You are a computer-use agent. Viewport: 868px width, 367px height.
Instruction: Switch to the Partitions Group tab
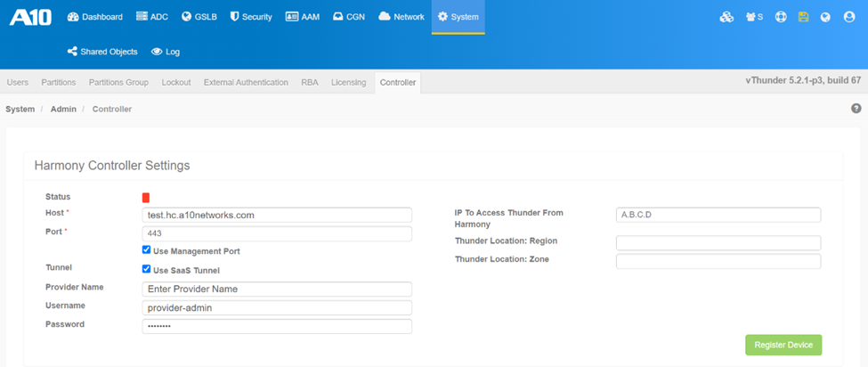[x=118, y=83]
